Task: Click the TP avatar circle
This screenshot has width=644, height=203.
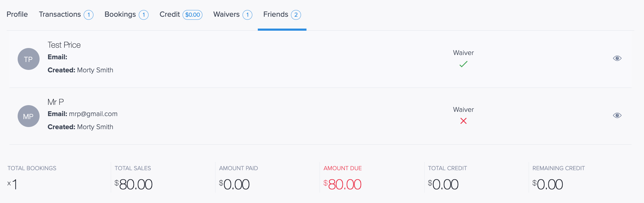Action: click(x=29, y=59)
